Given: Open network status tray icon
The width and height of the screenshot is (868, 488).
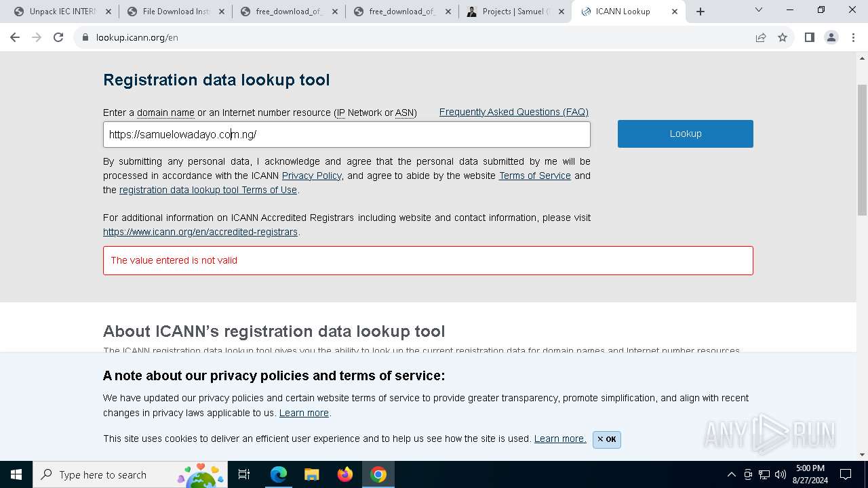Looking at the screenshot, I should pos(764,474).
